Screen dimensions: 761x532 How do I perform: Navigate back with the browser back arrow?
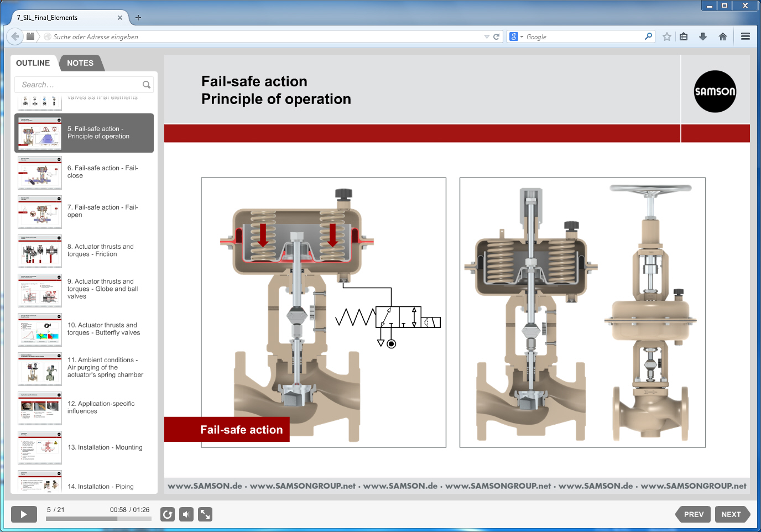pos(14,36)
